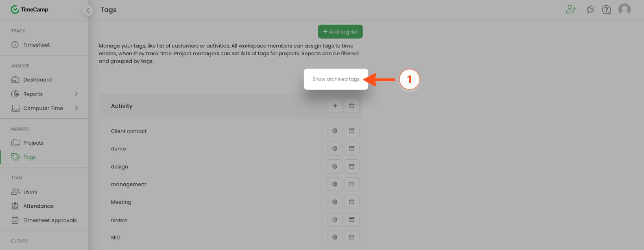Open settings for SEO tag

335,237
